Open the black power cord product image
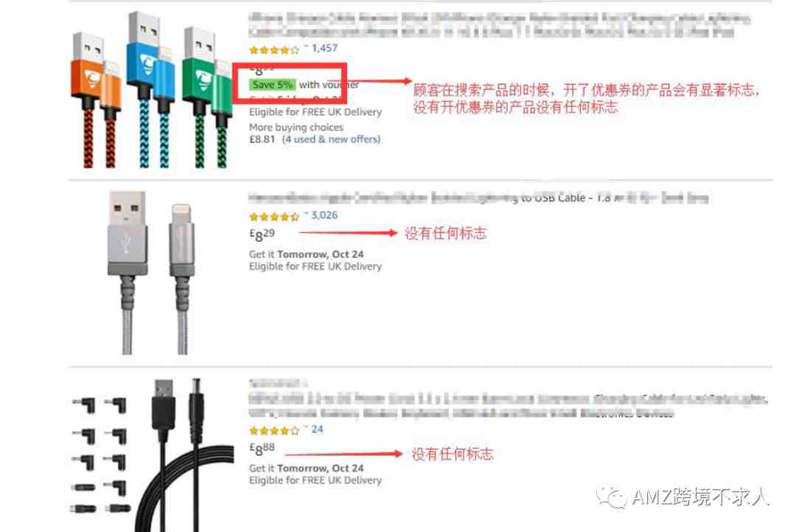The width and height of the screenshot is (796, 532). click(153, 455)
